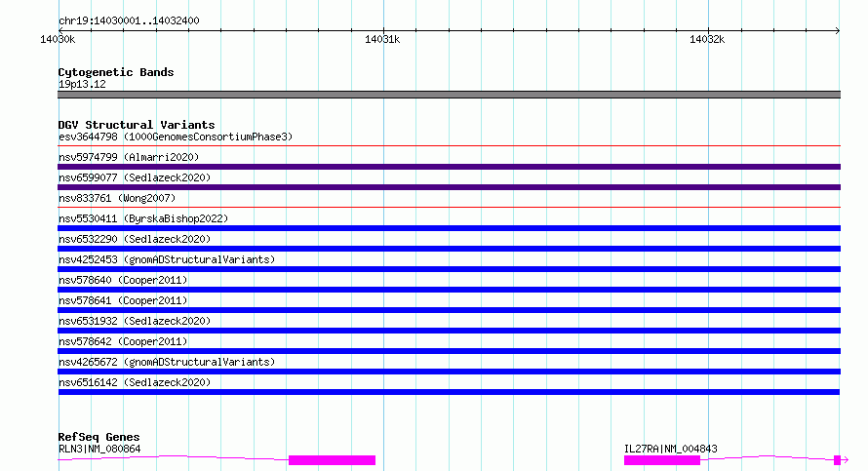Select the IL27RA large magenta exon block
The height and width of the screenshot is (471, 868).
tap(662, 460)
